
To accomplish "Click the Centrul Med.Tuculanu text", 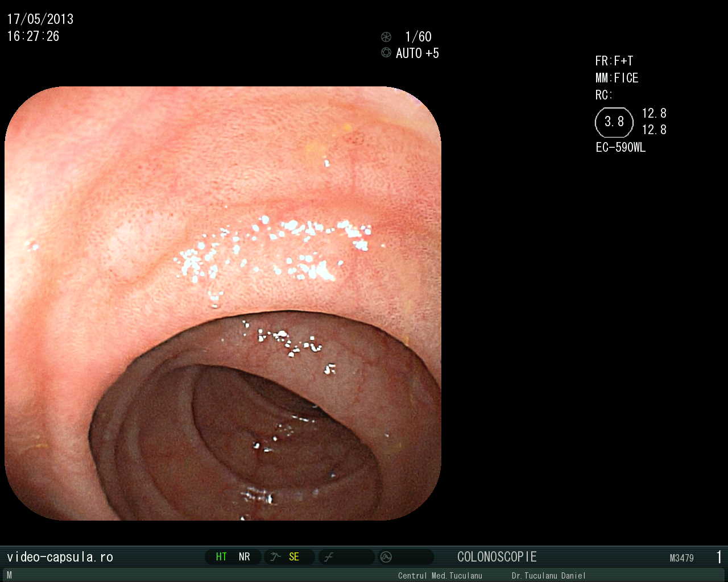I will pyautogui.click(x=440, y=576).
